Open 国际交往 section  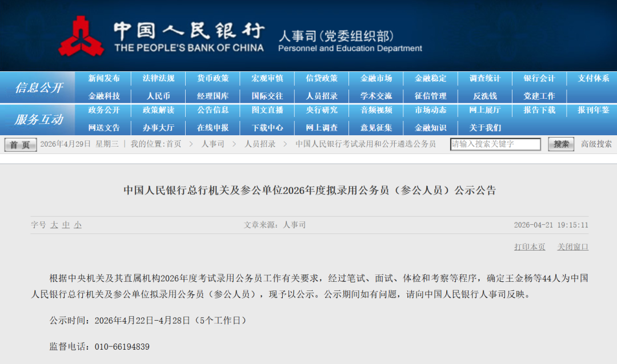267,96
